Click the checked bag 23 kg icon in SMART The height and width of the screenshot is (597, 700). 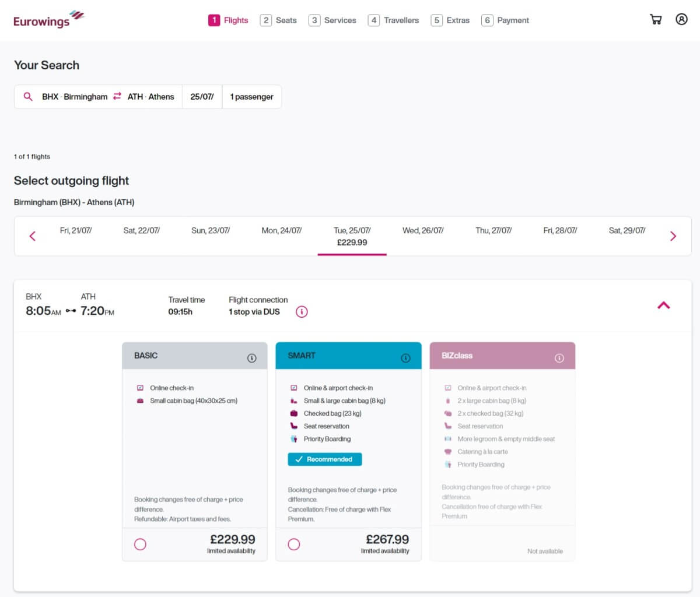pyautogui.click(x=294, y=413)
